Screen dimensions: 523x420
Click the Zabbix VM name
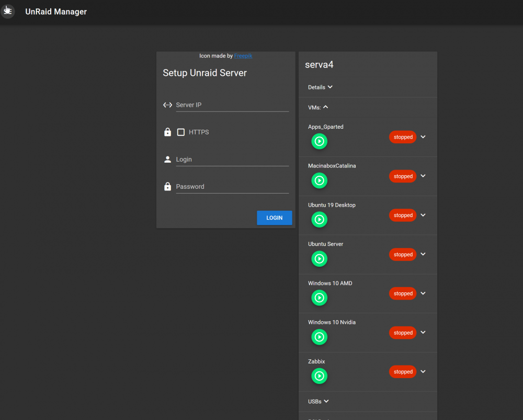(x=316, y=361)
